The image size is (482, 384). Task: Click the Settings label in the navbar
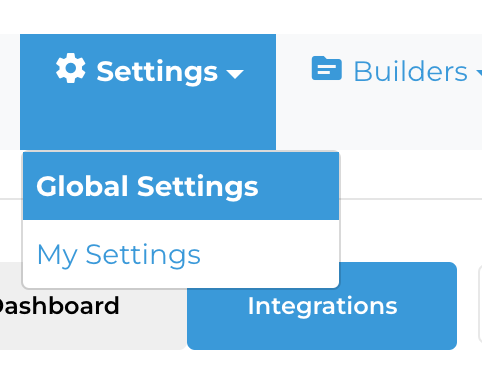click(x=157, y=72)
